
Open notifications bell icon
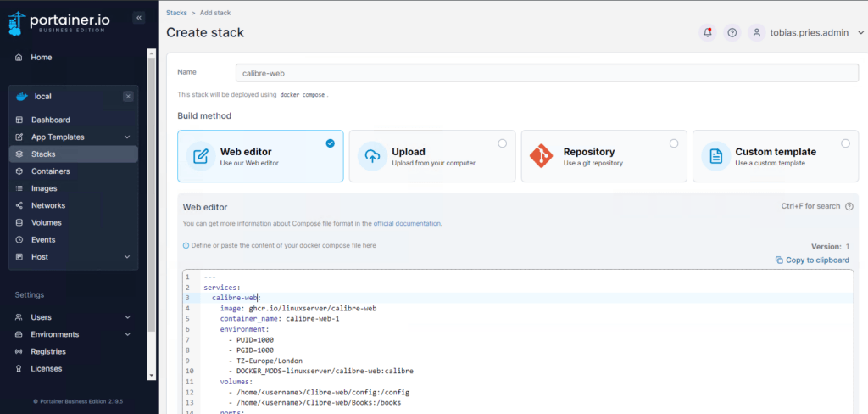pyautogui.click(x=708, y=33)
